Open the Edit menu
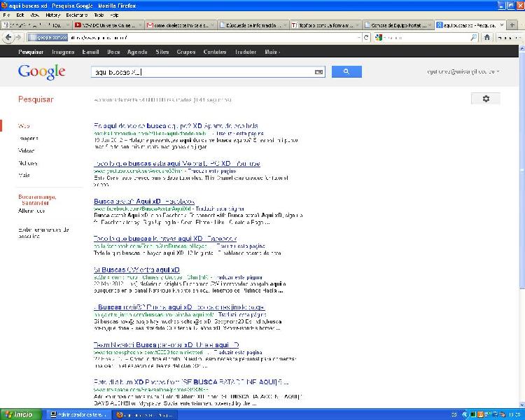 point(20,15)
